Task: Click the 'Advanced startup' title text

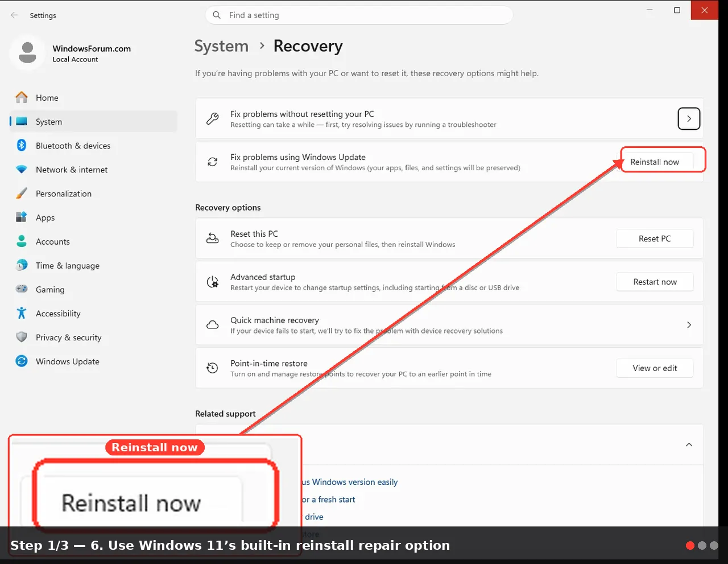Action: pos(263,277)
